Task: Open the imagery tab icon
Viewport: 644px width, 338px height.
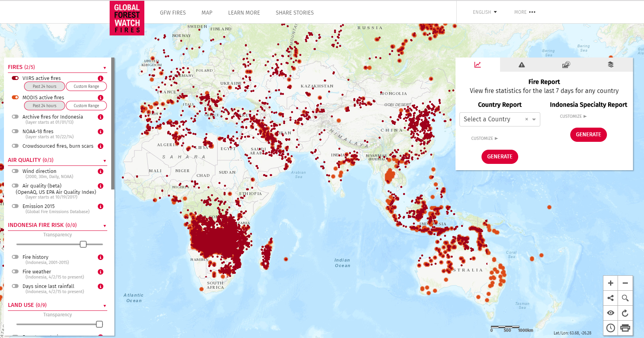Action: tap(566, 65)
